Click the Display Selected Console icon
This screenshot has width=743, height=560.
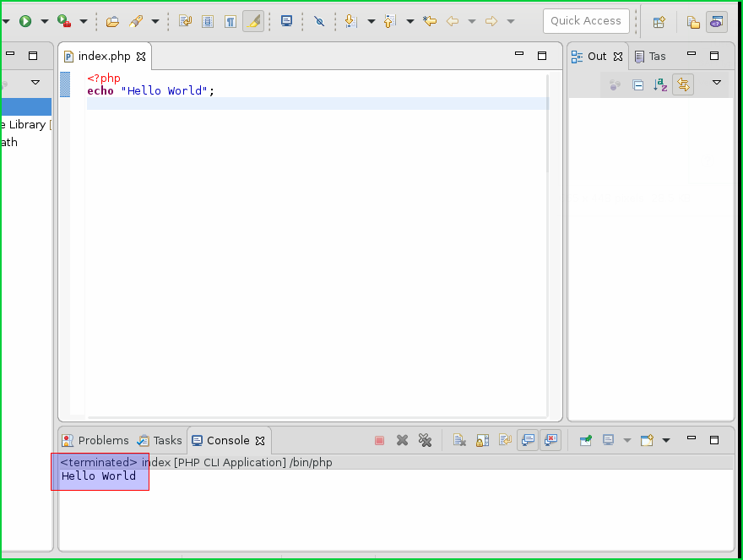(x=609, y=441)
